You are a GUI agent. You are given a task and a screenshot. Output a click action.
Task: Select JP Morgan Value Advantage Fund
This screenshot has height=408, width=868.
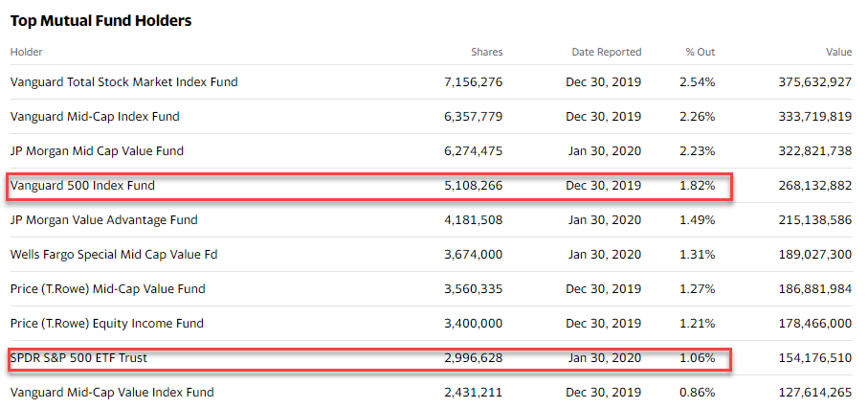pos(104,220)
